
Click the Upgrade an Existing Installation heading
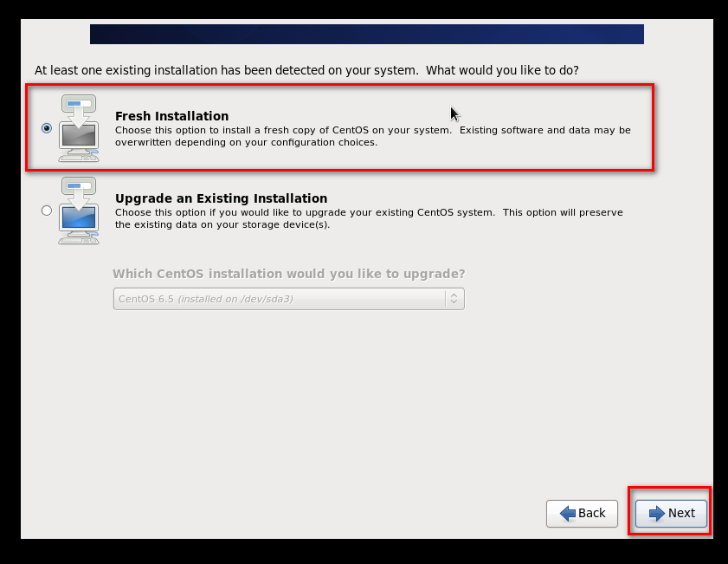221,198
